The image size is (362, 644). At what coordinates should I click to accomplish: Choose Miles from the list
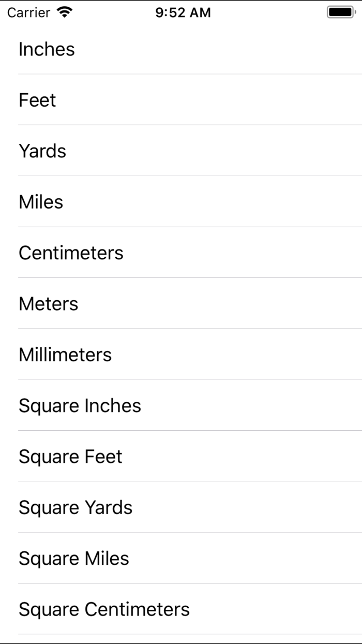tap(40, 202)
